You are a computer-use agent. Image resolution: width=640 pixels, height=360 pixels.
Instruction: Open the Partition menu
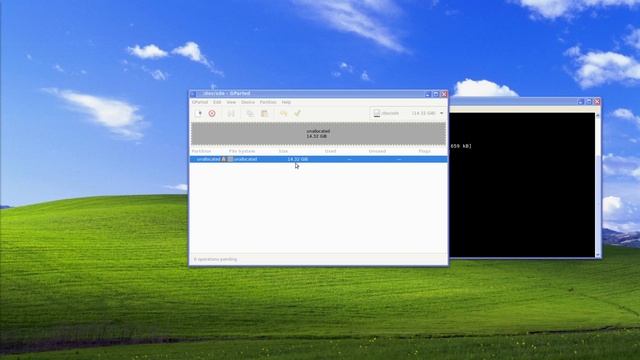(x=268, y=102)
